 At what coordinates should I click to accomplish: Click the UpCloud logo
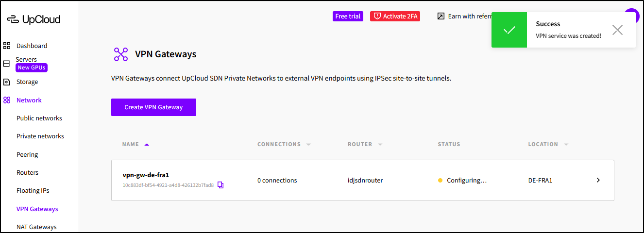(34, 19)
